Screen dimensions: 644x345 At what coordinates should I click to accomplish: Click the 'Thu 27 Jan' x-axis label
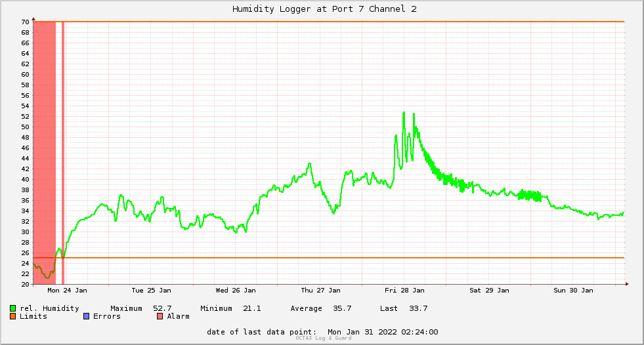(320, 290)
